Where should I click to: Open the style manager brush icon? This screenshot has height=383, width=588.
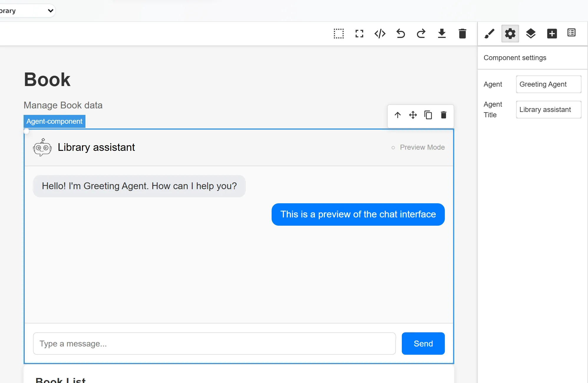pos(489,34)
